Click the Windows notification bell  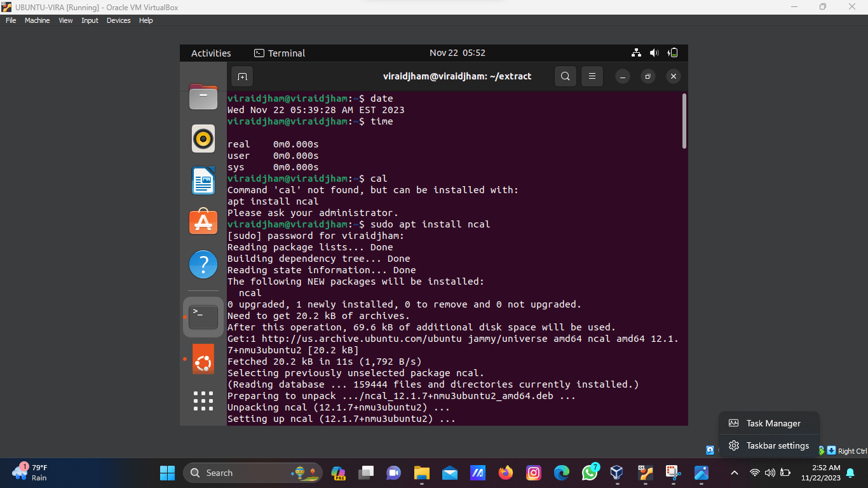coord(850,473)
